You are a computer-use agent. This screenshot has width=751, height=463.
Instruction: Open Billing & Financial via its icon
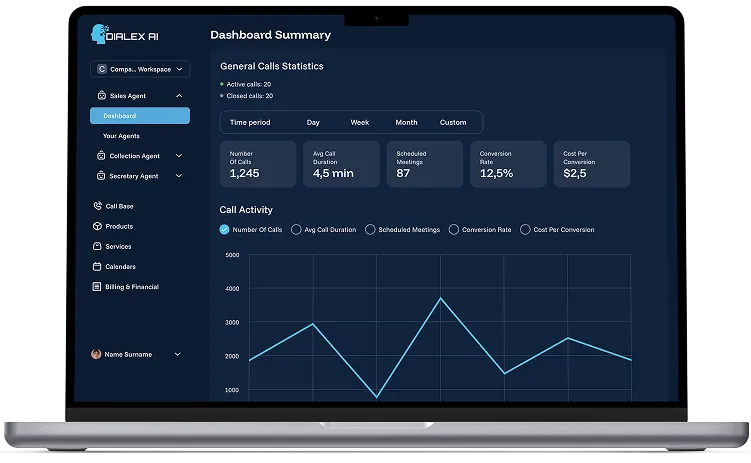coord(96,286)
